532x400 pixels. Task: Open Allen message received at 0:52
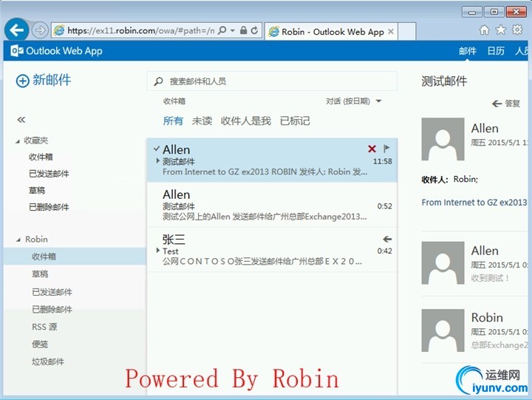272,205
